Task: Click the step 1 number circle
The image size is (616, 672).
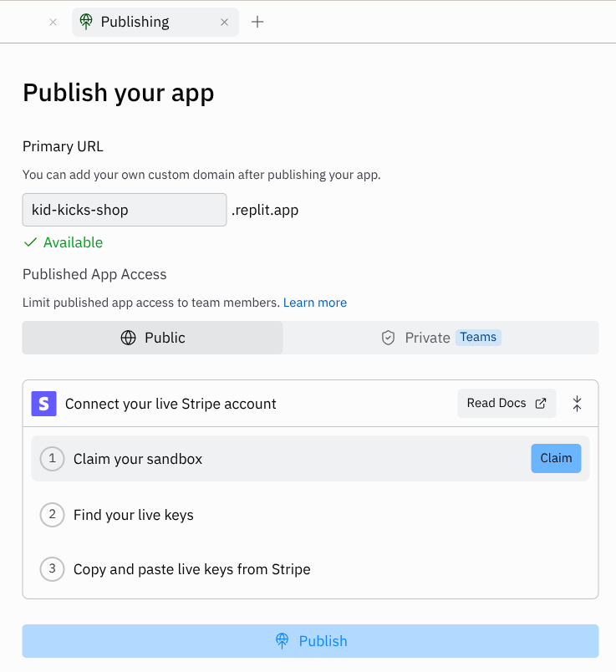Action: click(53, 459)
